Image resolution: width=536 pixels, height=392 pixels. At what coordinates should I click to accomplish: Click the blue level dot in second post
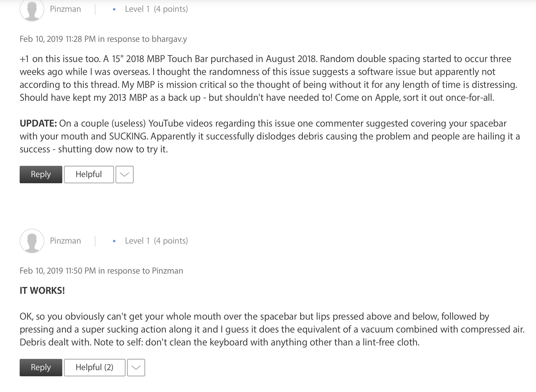click(114, 241)
